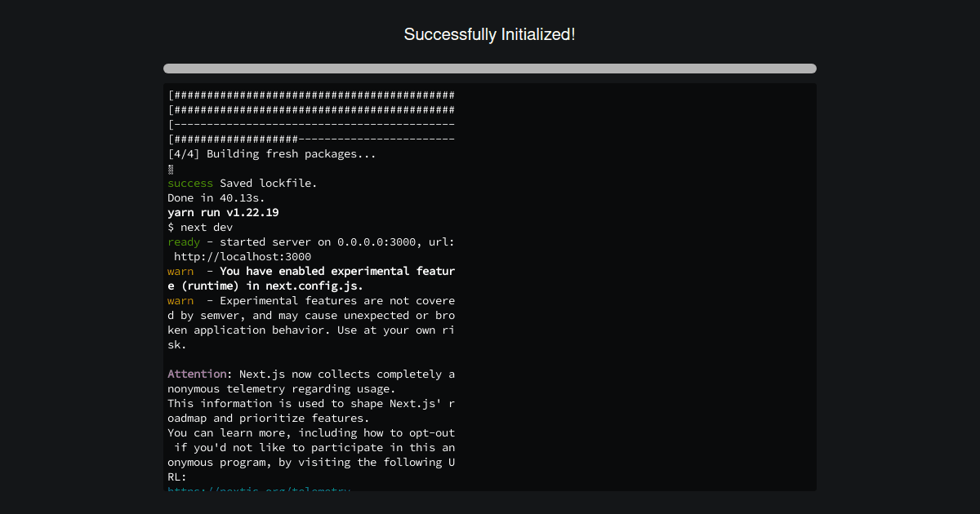Click the progress line with half hashes, half dashes
The width and height of the screenshot is (980, 514).
pos(311,139)
